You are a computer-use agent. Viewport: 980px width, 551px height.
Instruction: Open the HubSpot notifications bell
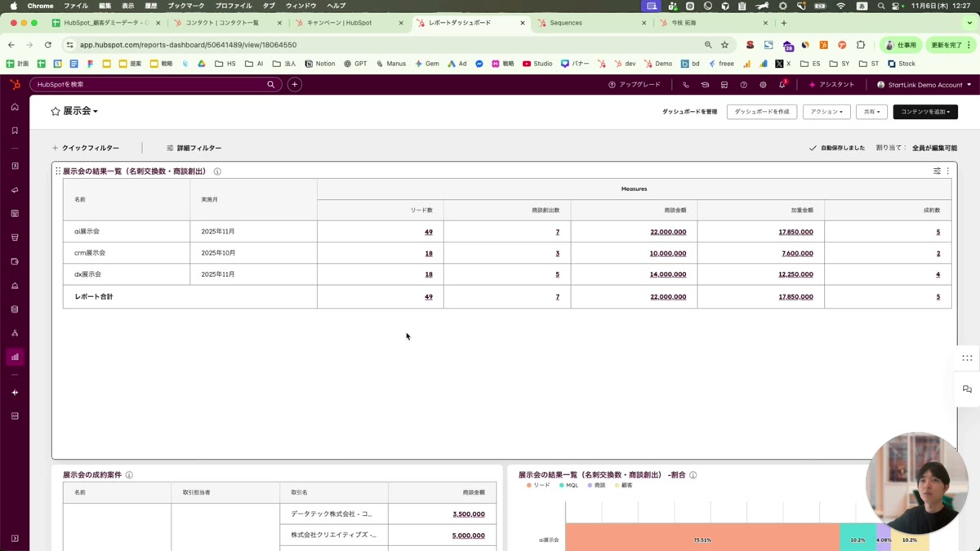point(782,85)
